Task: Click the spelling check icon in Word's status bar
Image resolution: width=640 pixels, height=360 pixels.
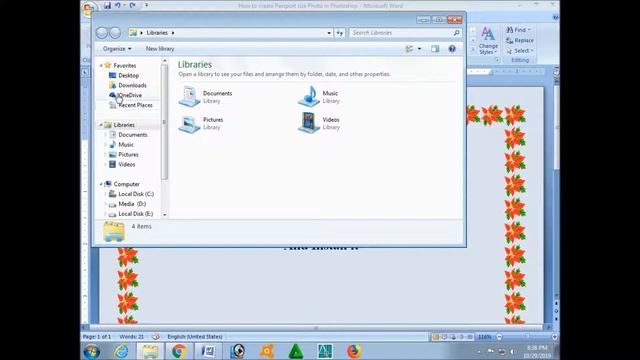Action: point(156,337)
